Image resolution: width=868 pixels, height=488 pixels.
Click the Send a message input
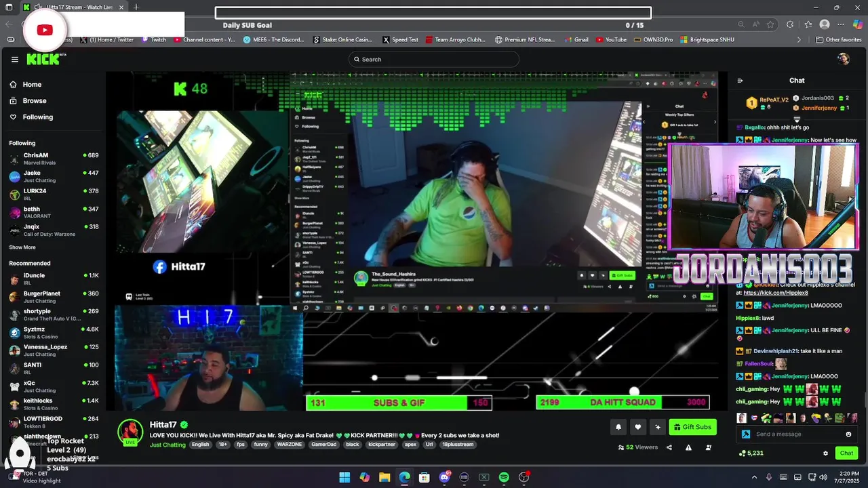[x=797, y=434]
